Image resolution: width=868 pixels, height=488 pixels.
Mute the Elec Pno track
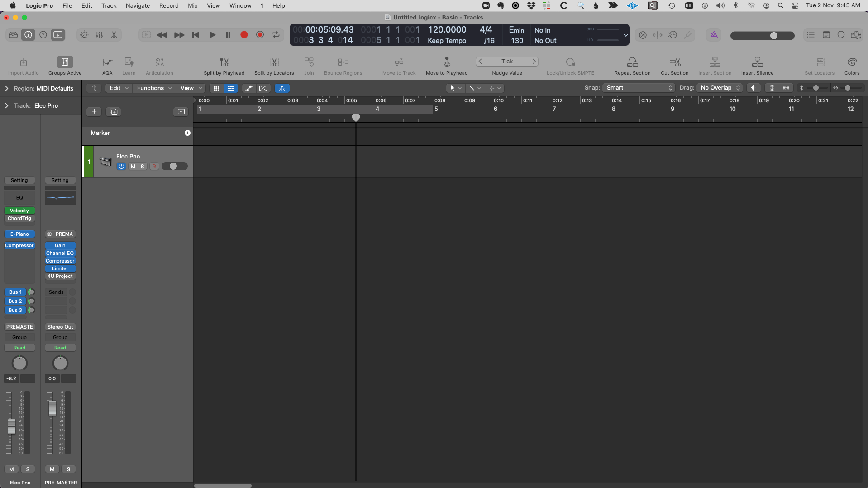click(132, 166)
